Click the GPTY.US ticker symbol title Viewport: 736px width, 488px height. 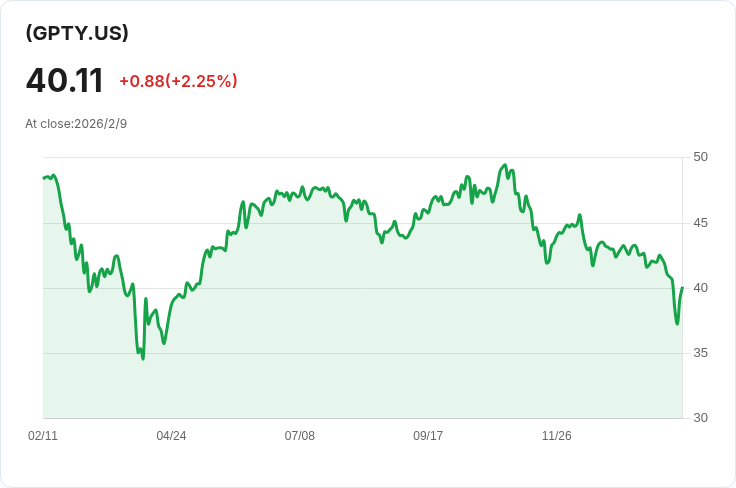[77, 33]
